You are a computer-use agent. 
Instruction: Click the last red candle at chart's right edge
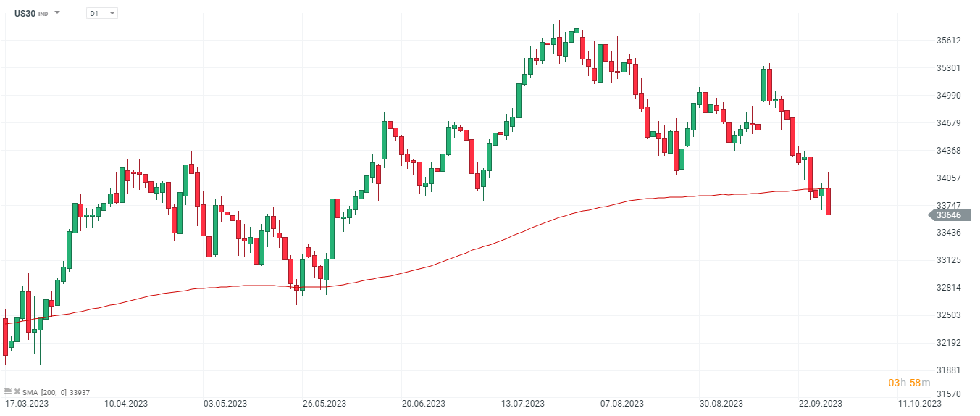point(828,201)
